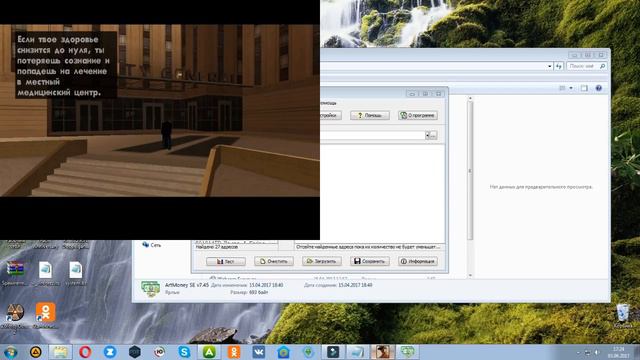
Task: Open the green A taskbar icon
Action: point(209,352)
